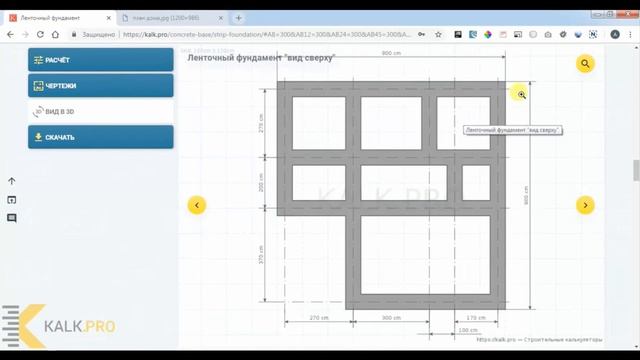Viewport: 640px width, 360px height.
Task: Open the РАСЧЁТ section
Action: tap(100, 60)
